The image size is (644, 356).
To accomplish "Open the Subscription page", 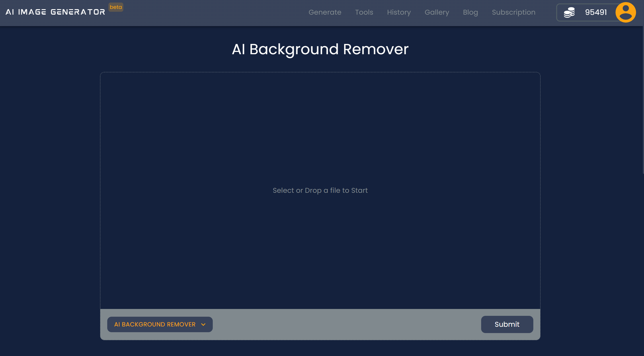I will (513, 12).
